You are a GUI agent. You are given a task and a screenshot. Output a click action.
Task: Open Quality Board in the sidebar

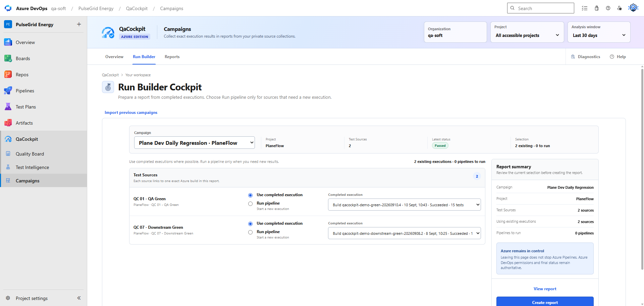click(x=44, y=154)
